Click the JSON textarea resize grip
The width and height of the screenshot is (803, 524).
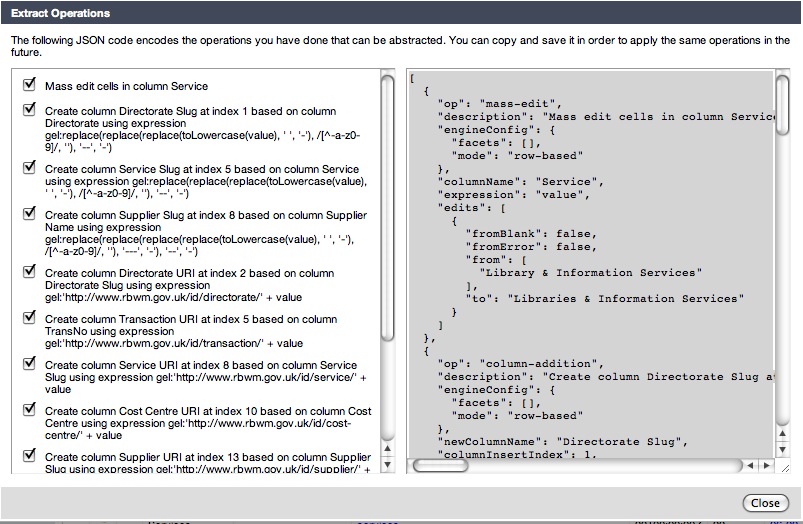click(x=784, y=466)
